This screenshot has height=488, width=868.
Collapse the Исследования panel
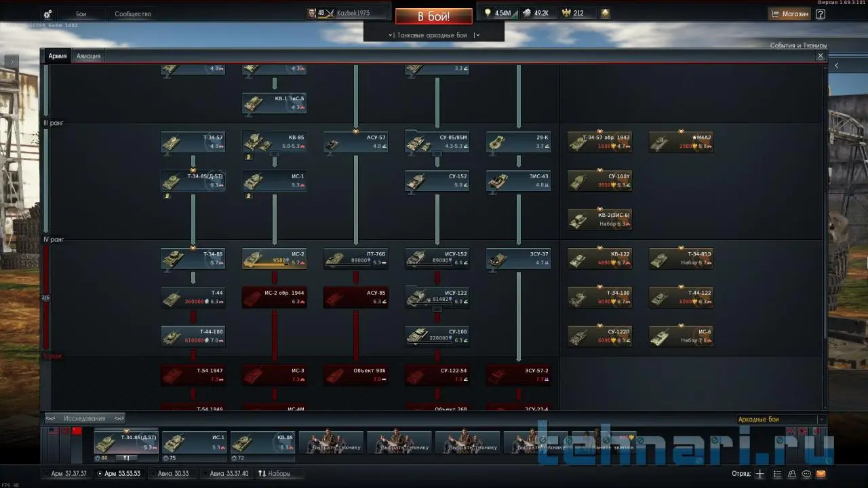[x=85, y=418]
